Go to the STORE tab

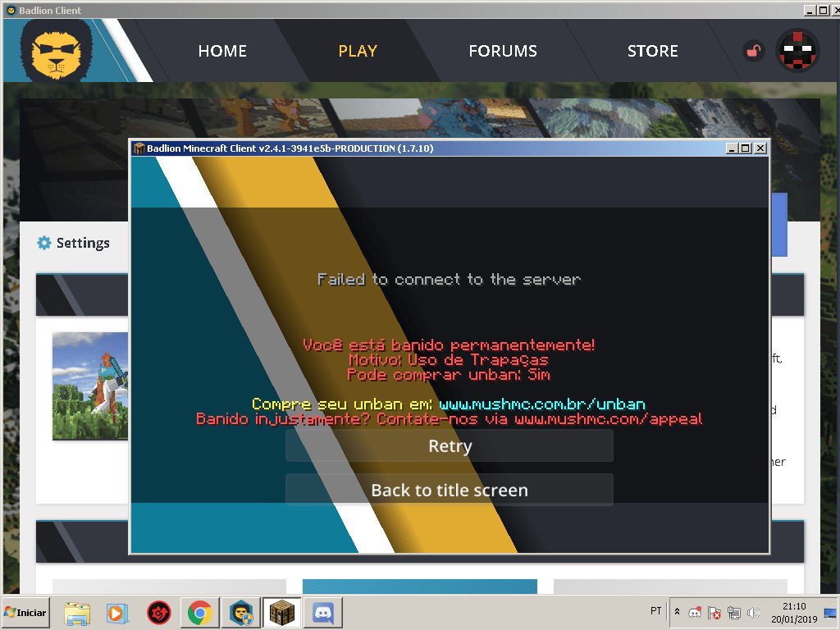coord(652,51)
